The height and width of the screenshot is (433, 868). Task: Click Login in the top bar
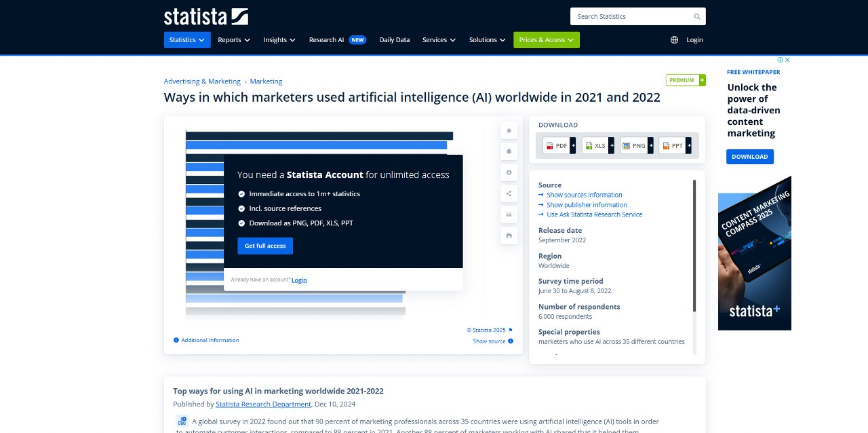[694, 40]
